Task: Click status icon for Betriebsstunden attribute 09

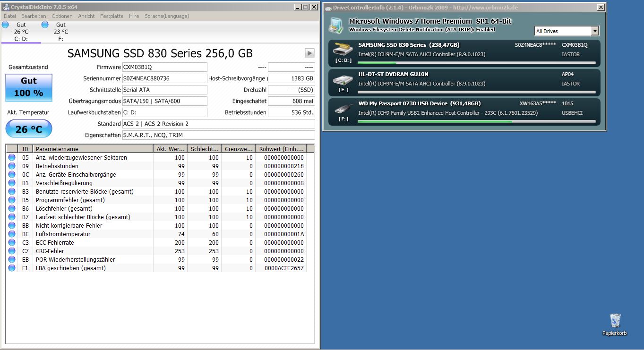Action: (12, 166)
